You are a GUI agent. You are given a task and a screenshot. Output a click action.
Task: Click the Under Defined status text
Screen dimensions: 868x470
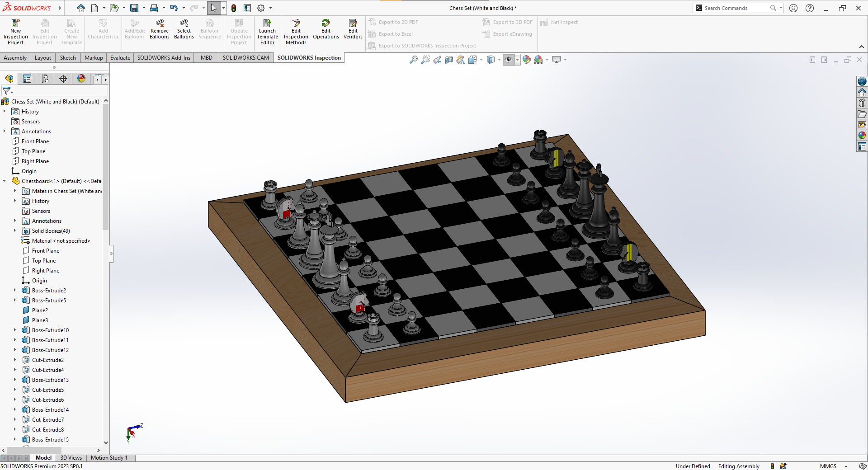point(693,466)
